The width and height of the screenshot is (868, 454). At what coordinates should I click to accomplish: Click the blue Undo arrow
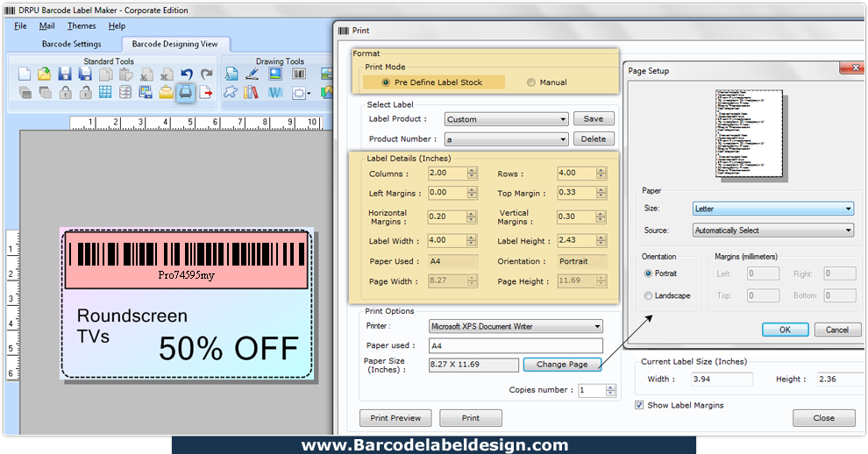187,74
